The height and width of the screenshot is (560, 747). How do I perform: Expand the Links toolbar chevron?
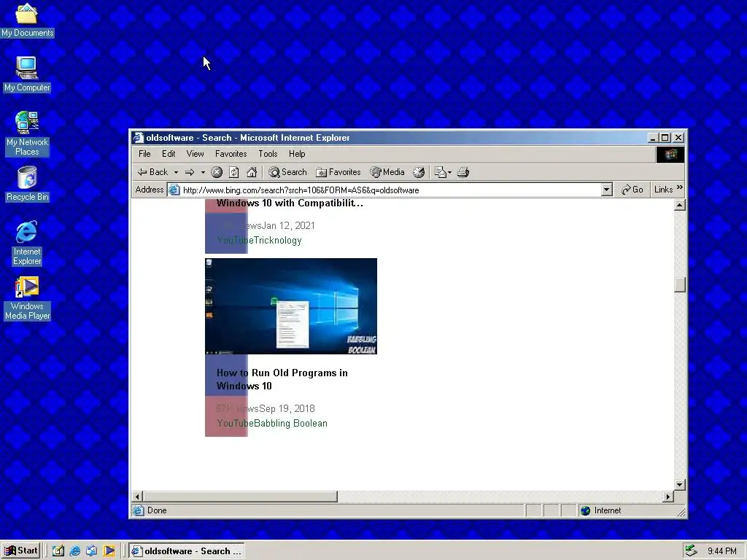680,187
